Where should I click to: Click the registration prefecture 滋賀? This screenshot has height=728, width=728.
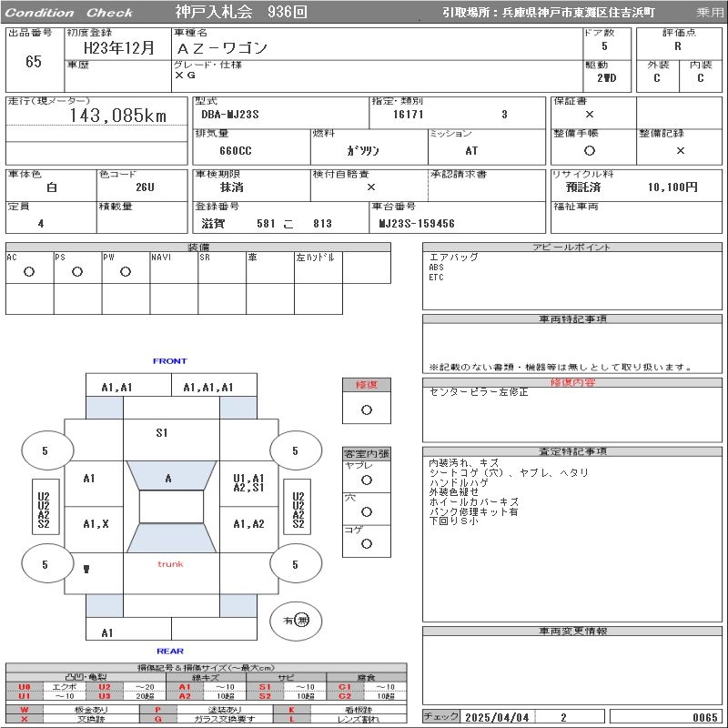click(x=213, y=224)
